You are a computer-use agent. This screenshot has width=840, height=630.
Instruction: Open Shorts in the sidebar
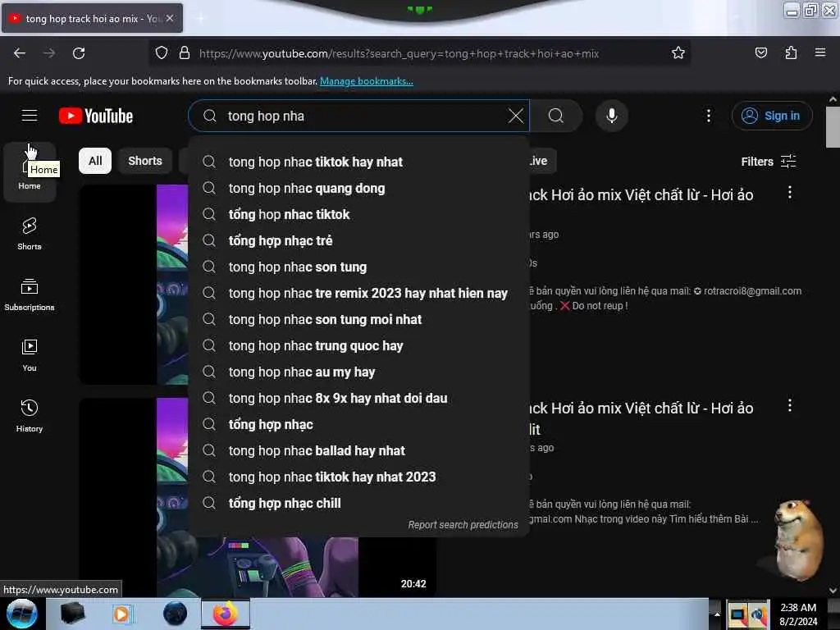point(30,234)
